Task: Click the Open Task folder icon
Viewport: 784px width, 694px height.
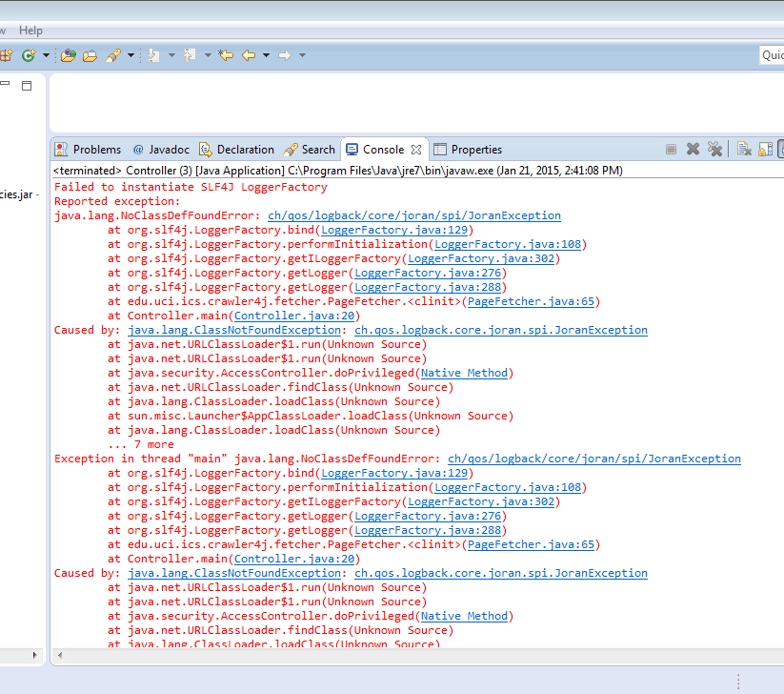Action: [x=90, y=55]
